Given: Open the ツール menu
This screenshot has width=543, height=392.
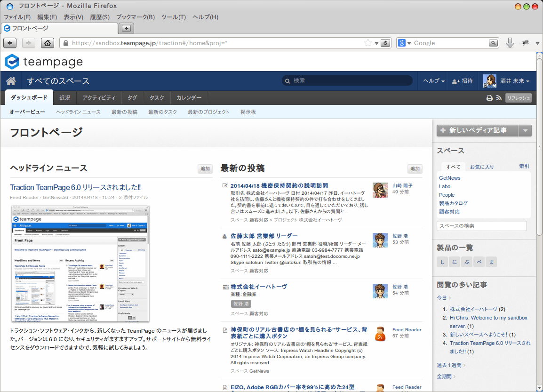Looking at the screenshot, I should (174, 17).
